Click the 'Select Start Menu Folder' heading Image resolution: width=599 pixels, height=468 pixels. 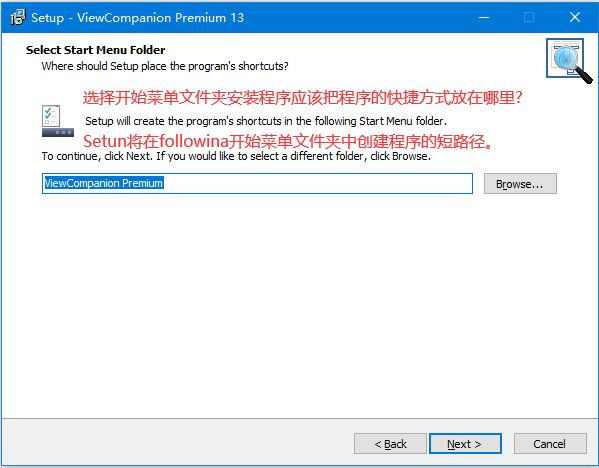point(96,50)
